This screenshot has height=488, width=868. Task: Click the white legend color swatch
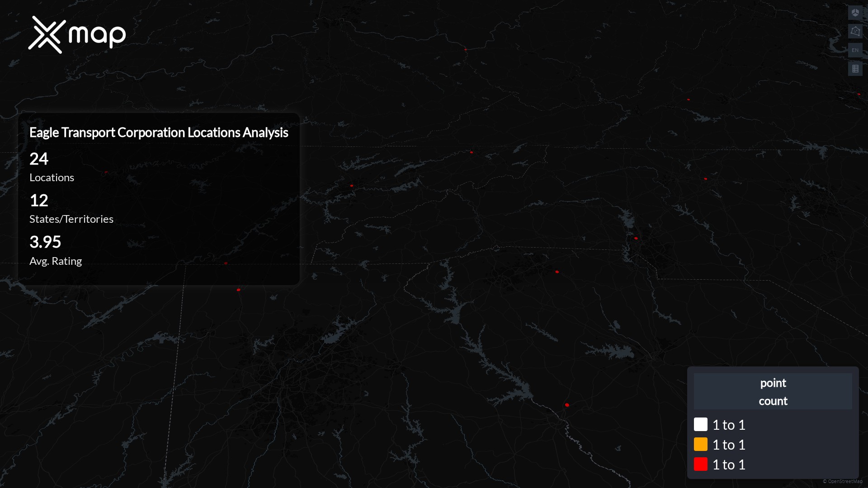click(x=700, y=424)
